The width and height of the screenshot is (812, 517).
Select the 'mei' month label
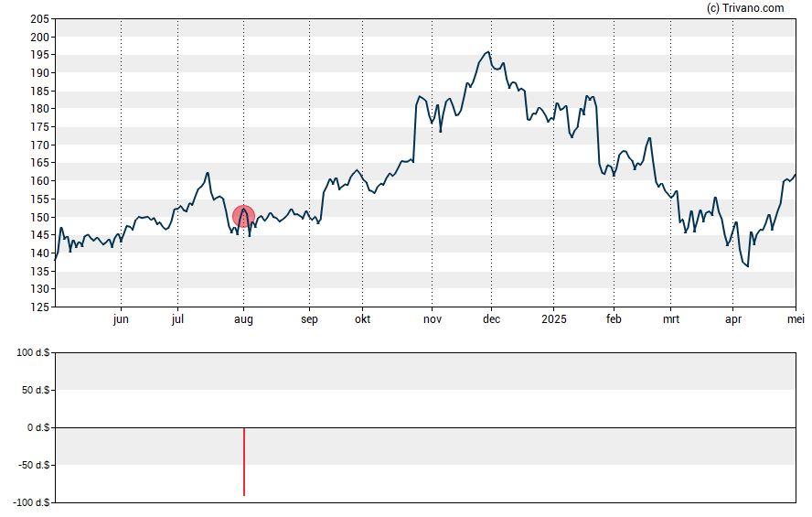coord(796,319)
